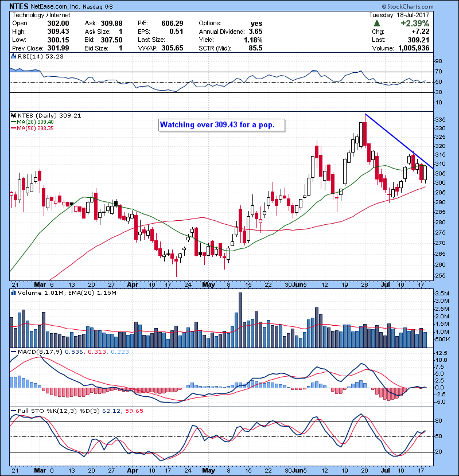Click the NTES (Daily) 309.21 chart label
The height and width of the screenshot is (476, 459).
(49, 116)
